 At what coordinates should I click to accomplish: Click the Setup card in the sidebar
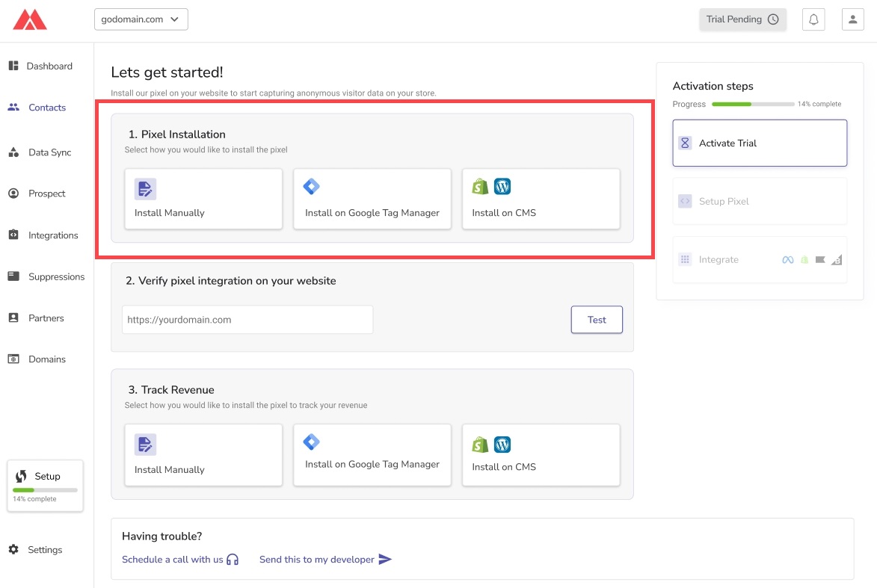[45, 486]
